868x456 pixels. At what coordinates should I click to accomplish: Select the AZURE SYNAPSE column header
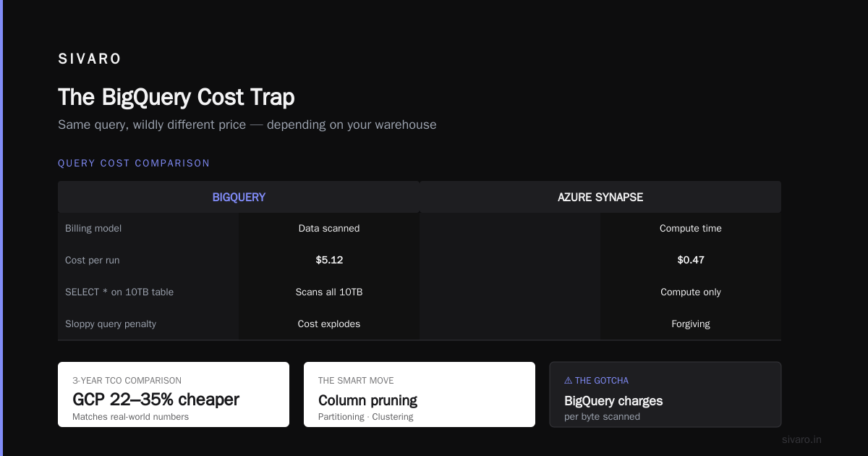point(600,197)
